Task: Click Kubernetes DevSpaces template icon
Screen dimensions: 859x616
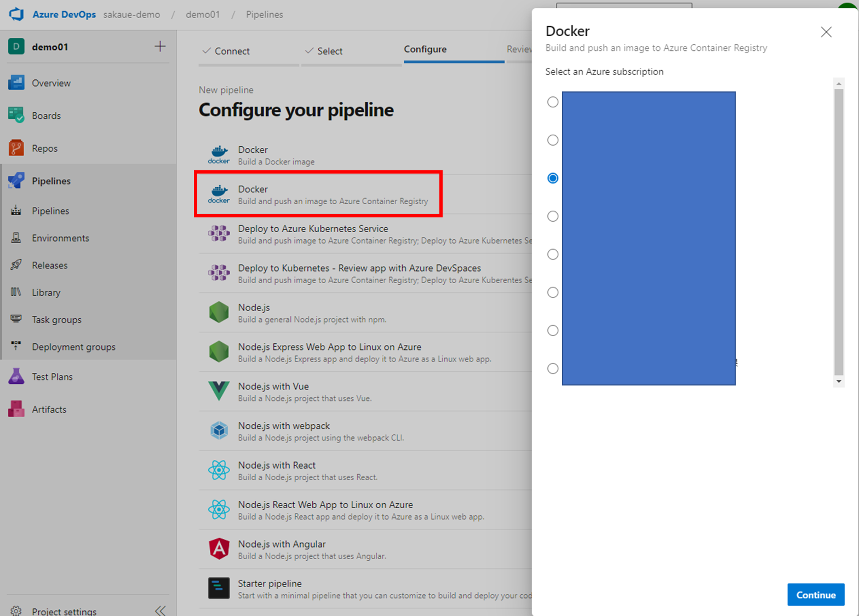Action: (219, 273)
